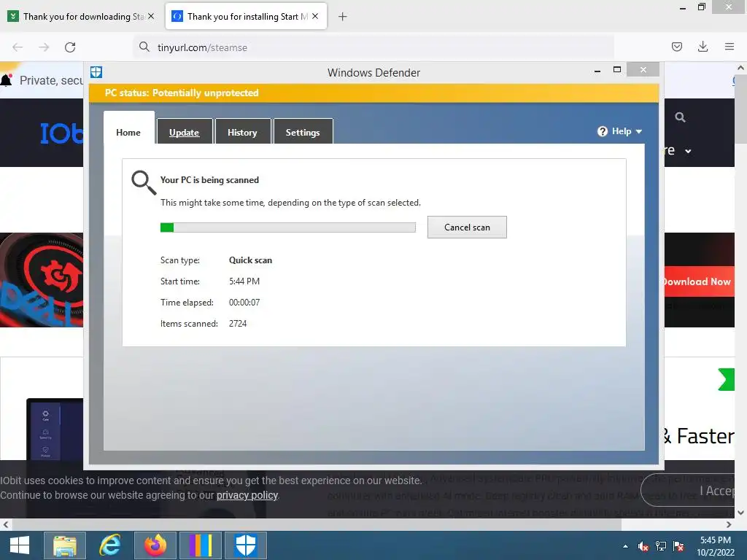Click the Windows Defender shield title icon

(96, 72)
